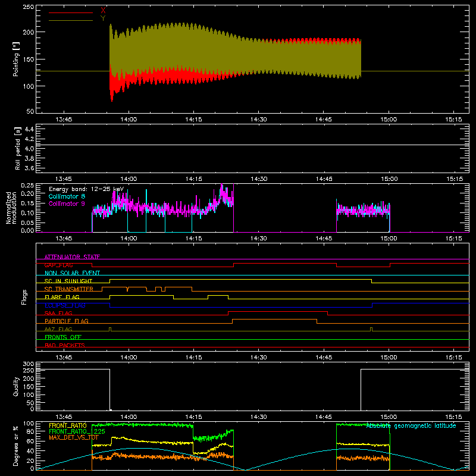476x476 pixels.
Task: Click the Flags axis title
Action: pyautogui.click(x=24, y=297)
